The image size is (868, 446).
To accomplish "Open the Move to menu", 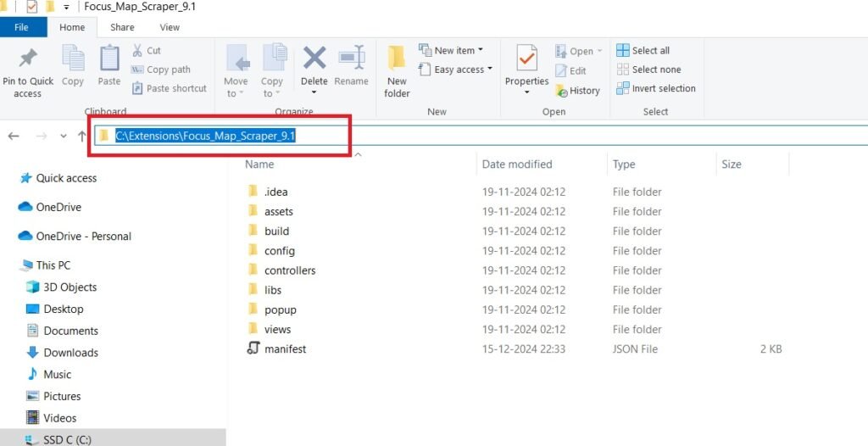I will 236,72.
